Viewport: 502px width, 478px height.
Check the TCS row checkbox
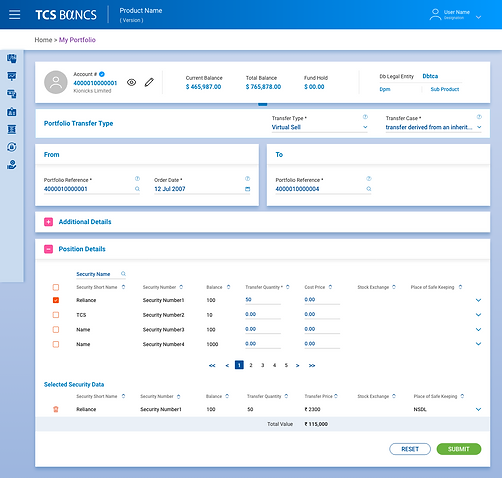[56, 315]
